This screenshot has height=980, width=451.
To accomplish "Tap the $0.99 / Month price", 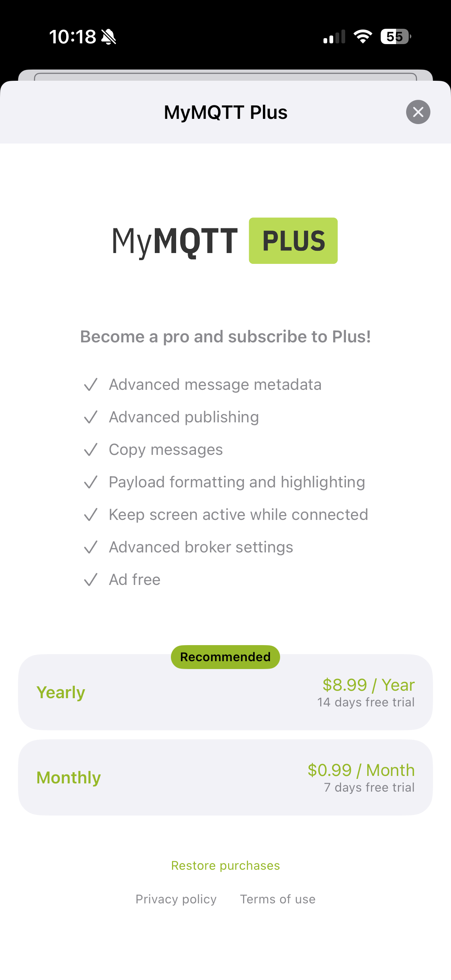I will point(361,770).
